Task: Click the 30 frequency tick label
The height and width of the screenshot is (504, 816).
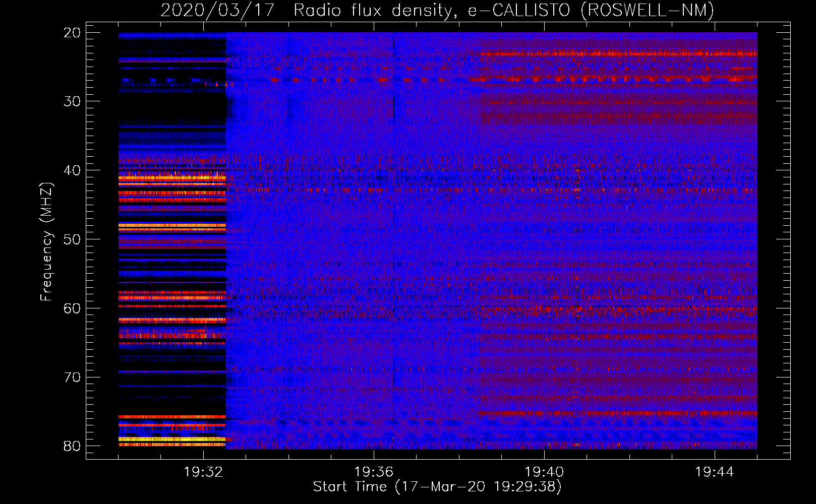Action: click(x=72, y=101)
